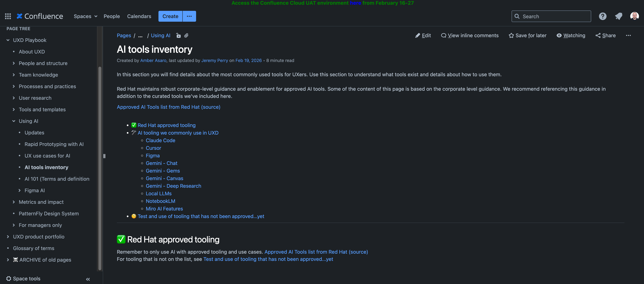This screenshot has width=644, height=284.
Task: Expand the Metrics and impact section
Action: point(14,202)
